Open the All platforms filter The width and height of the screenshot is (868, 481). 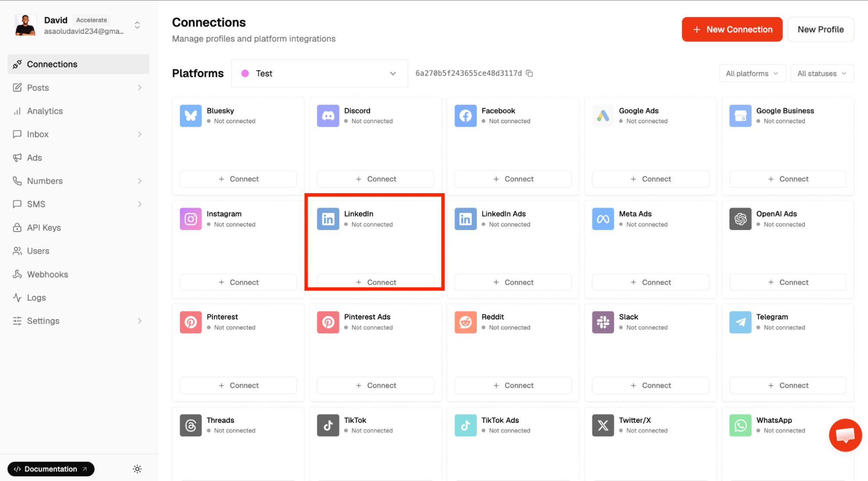tap(752, 73)
